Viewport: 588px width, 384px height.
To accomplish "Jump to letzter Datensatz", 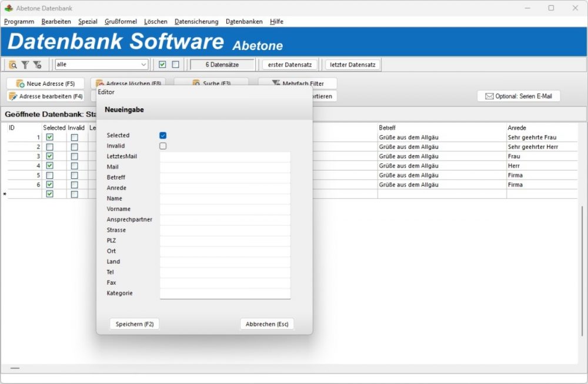I will point(352,65).
